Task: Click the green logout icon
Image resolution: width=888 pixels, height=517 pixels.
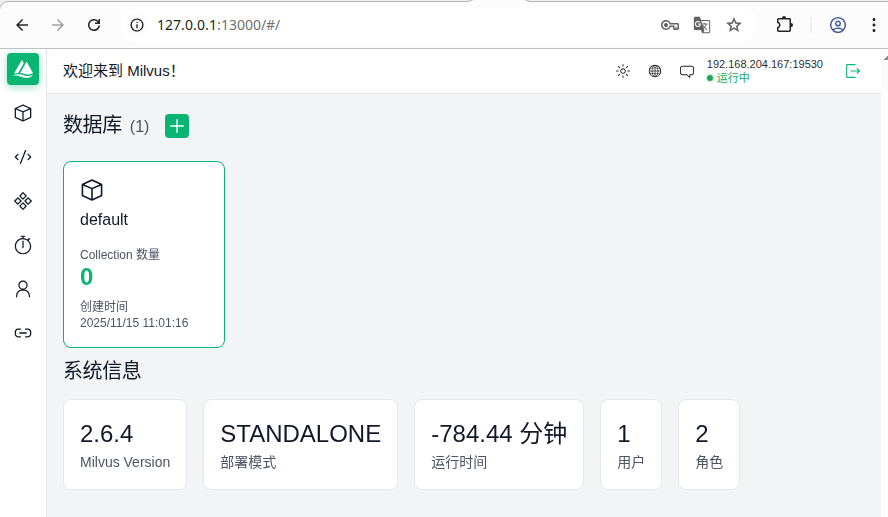Action: 853,71
